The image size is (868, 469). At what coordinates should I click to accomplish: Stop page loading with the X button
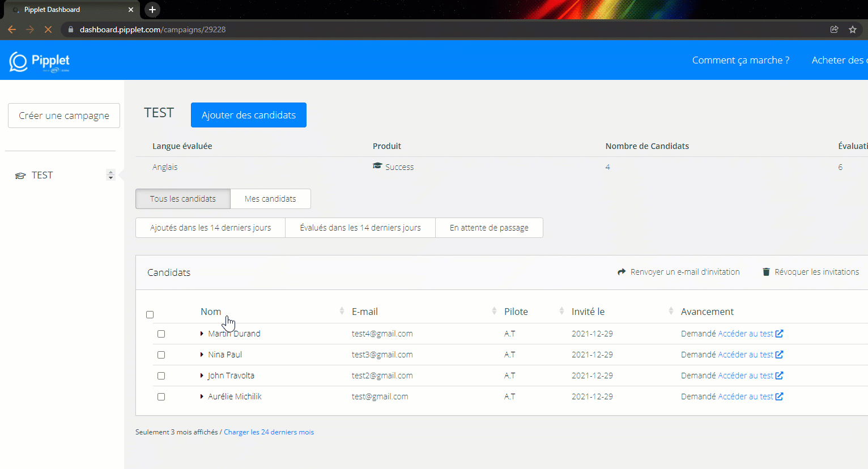click(x=48, y=29)
